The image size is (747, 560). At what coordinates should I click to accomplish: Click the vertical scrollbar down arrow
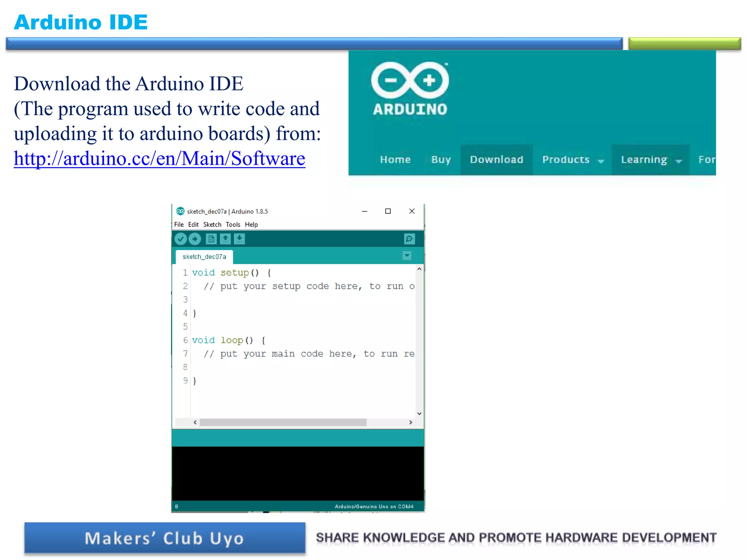coord(419,413)
